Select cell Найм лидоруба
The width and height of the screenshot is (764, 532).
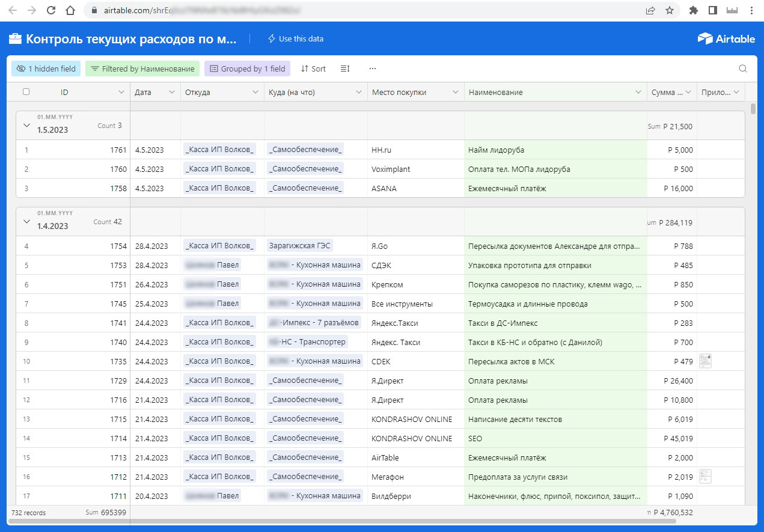pyautogui.click(x=555, y=150)
